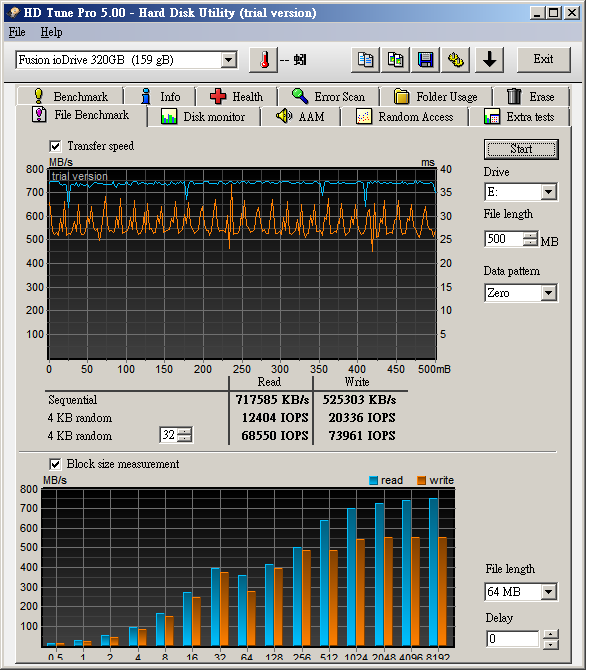Click the save screenshot floppy disk icon
Image resolution: width=614 pixels, height=670 pixels.
click(x=425, y=60)
